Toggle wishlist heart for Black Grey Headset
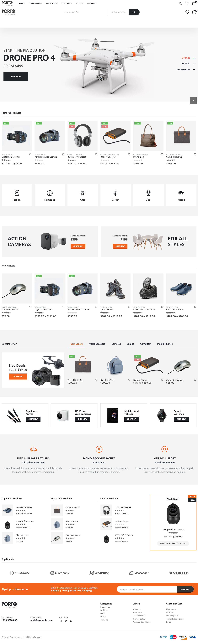 click(96, 154)
